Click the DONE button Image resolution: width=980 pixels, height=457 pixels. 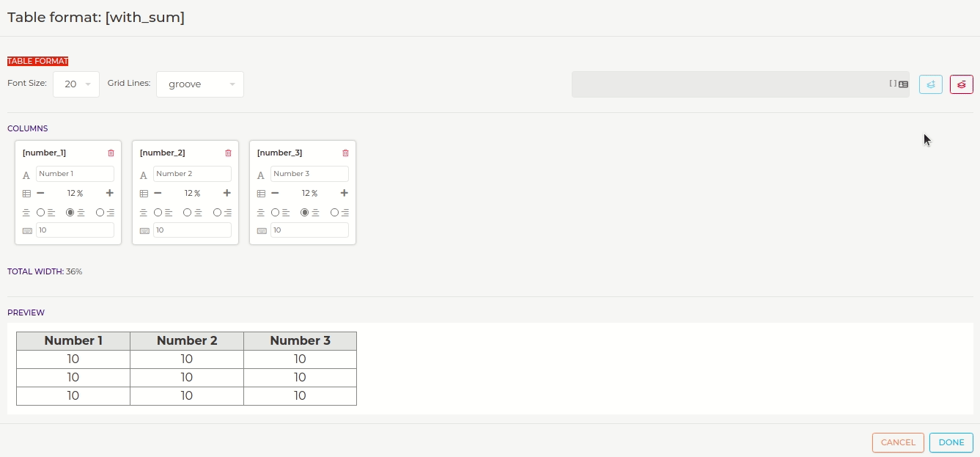click(951, 442)
